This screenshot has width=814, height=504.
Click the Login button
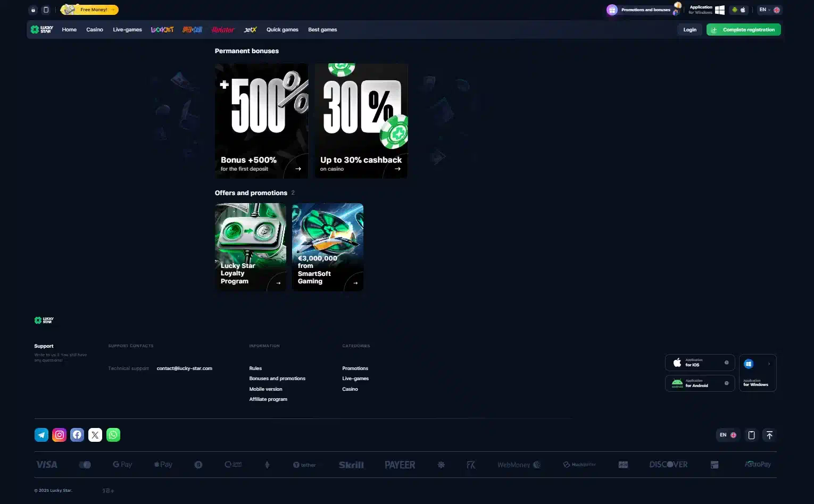point(690,30)
